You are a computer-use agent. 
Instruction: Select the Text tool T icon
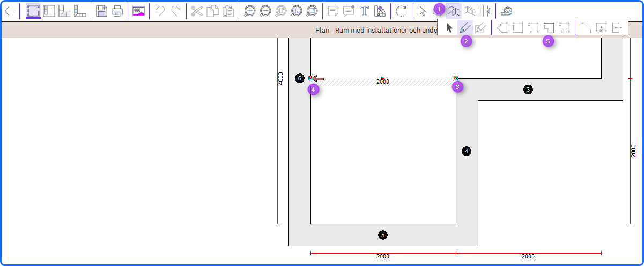365,11
